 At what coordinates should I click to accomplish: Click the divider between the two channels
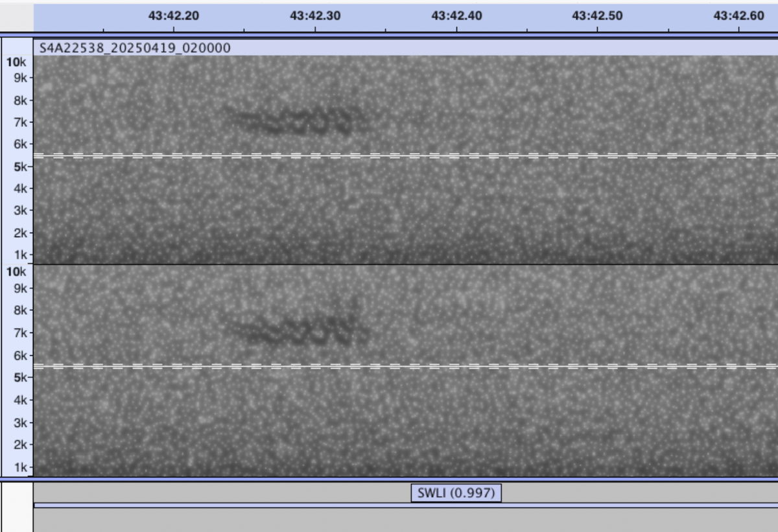point(402,264)
